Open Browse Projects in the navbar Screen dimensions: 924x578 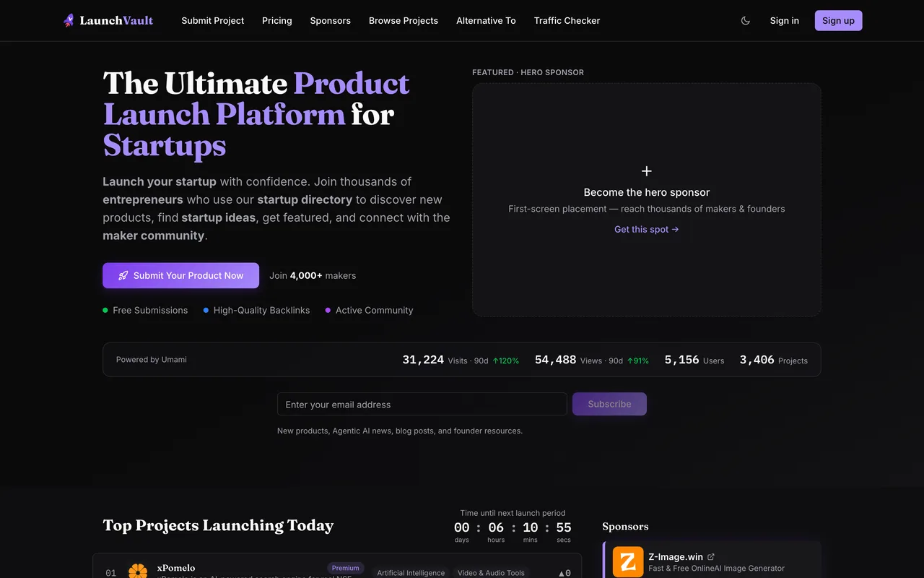pos(404,21)
